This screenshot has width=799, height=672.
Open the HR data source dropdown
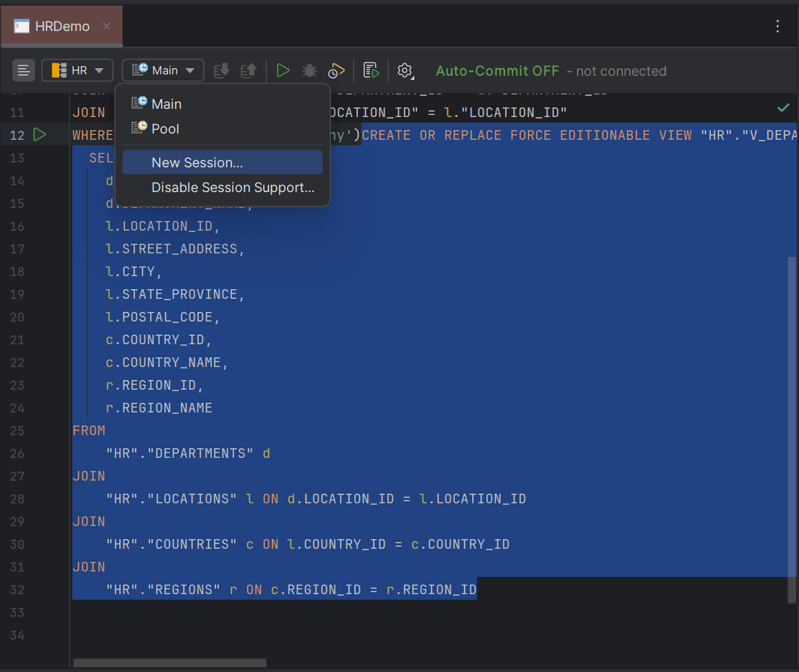click(77, 70)
